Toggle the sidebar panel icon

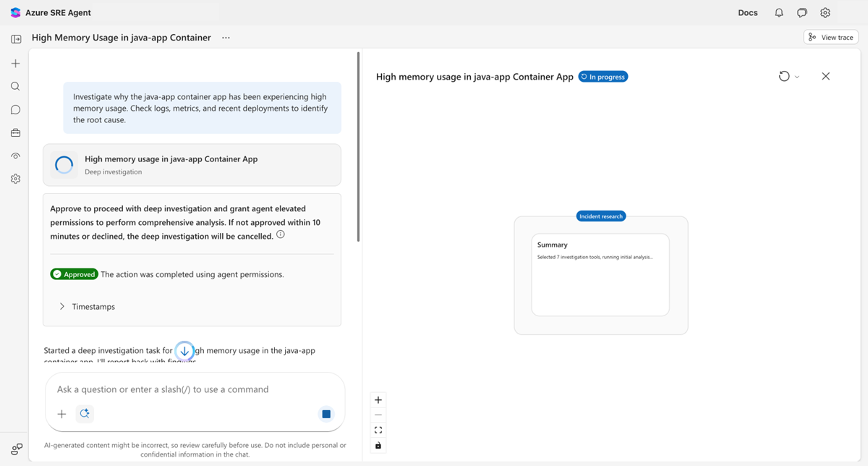(x=16, y=38)
